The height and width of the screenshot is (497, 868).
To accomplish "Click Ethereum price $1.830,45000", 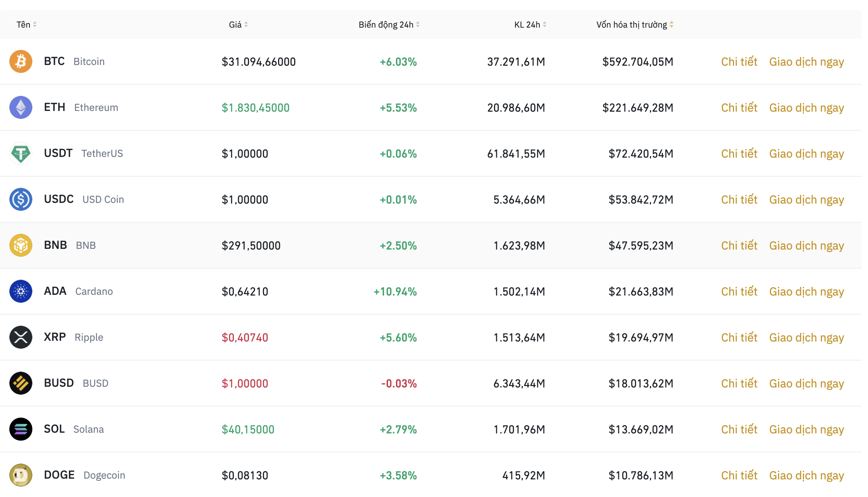I will coord(255,108).
